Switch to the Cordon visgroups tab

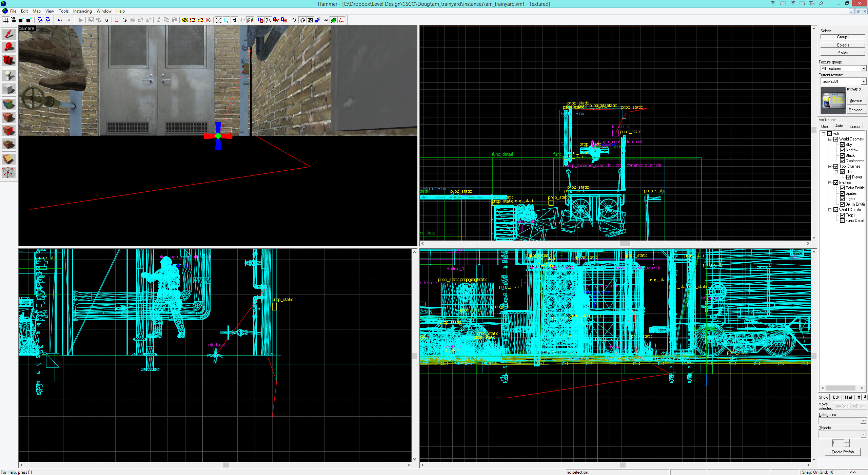[x=855, y=126]
